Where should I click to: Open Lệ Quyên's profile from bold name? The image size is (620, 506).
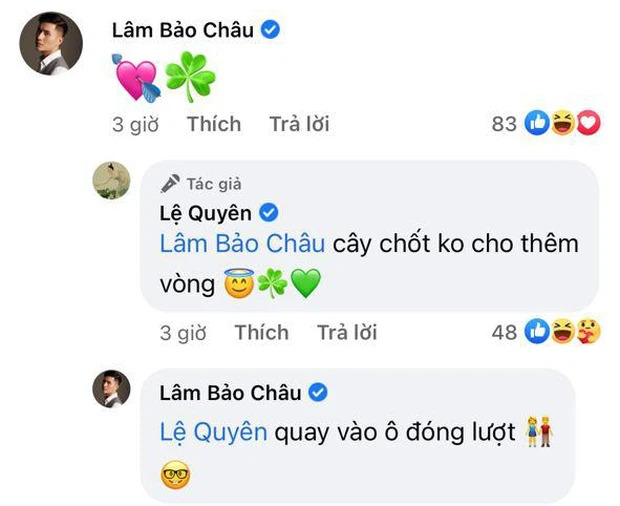pyautogui.click(x=206, y=213)
